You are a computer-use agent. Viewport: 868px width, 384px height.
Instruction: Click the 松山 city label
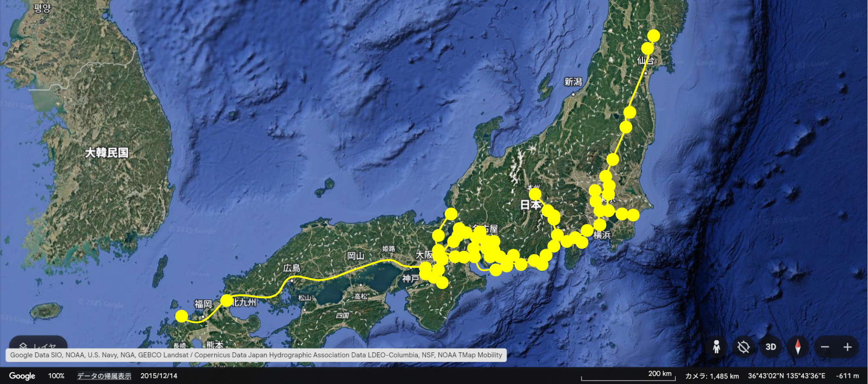coord(305,298)
